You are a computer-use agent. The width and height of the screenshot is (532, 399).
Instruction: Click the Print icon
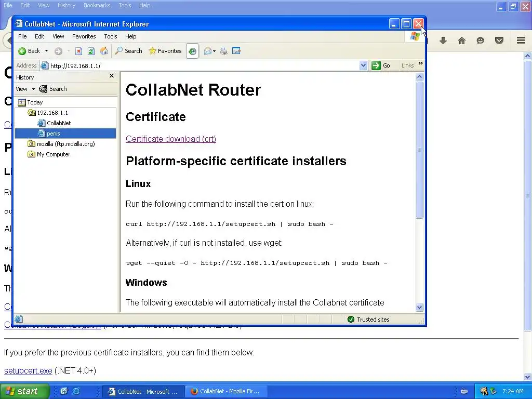(223, 51)
